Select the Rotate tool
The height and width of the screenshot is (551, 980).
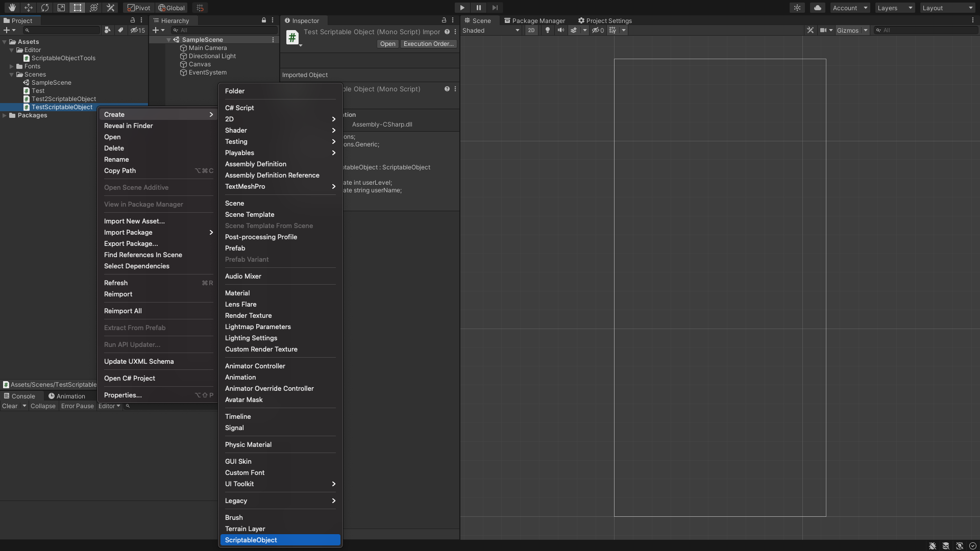[45, 8]
